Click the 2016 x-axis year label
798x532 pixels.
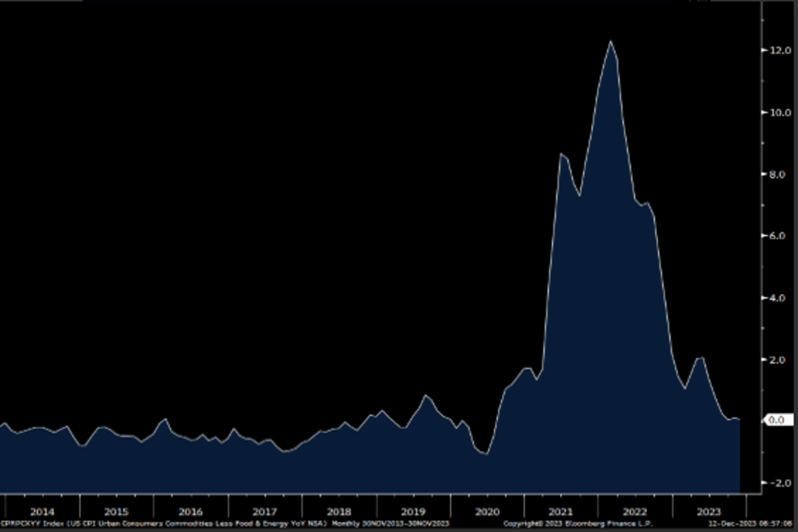[191, 511]
